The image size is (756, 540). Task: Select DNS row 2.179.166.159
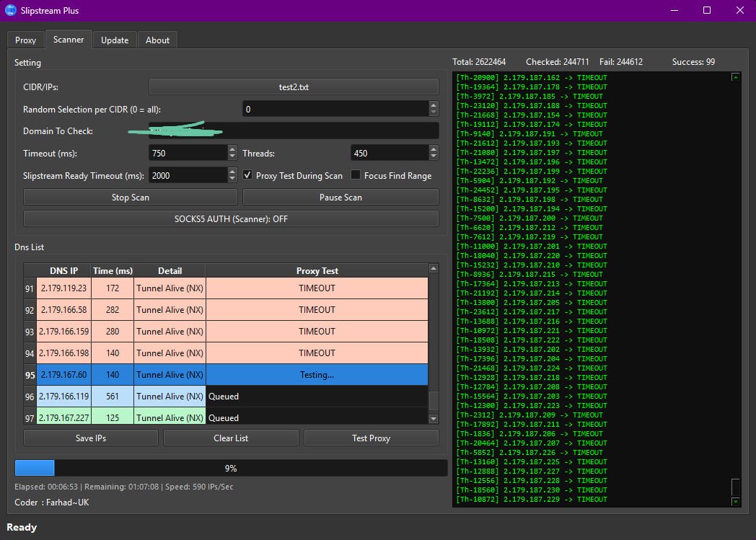click(63, 332)
